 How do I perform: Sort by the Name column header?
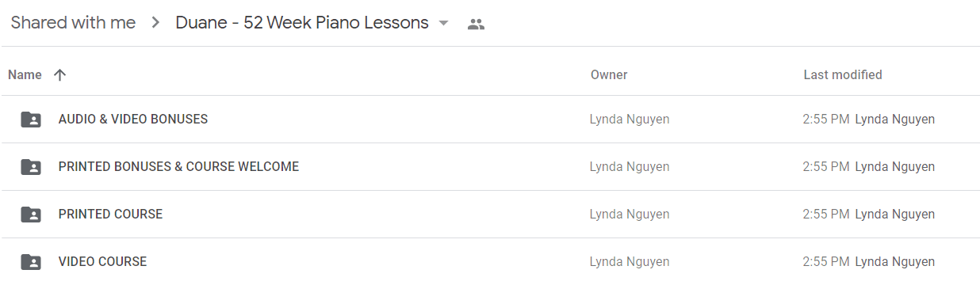pos(25,75)
